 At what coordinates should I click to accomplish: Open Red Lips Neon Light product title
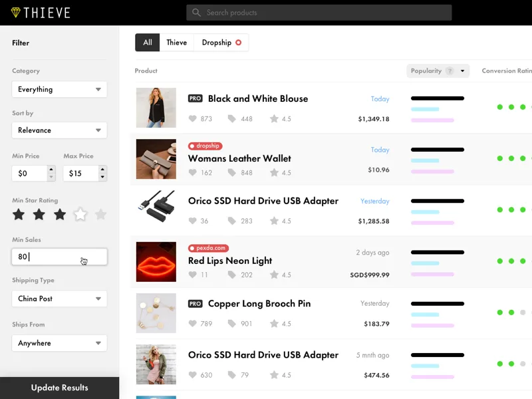(x=230, y=261)
